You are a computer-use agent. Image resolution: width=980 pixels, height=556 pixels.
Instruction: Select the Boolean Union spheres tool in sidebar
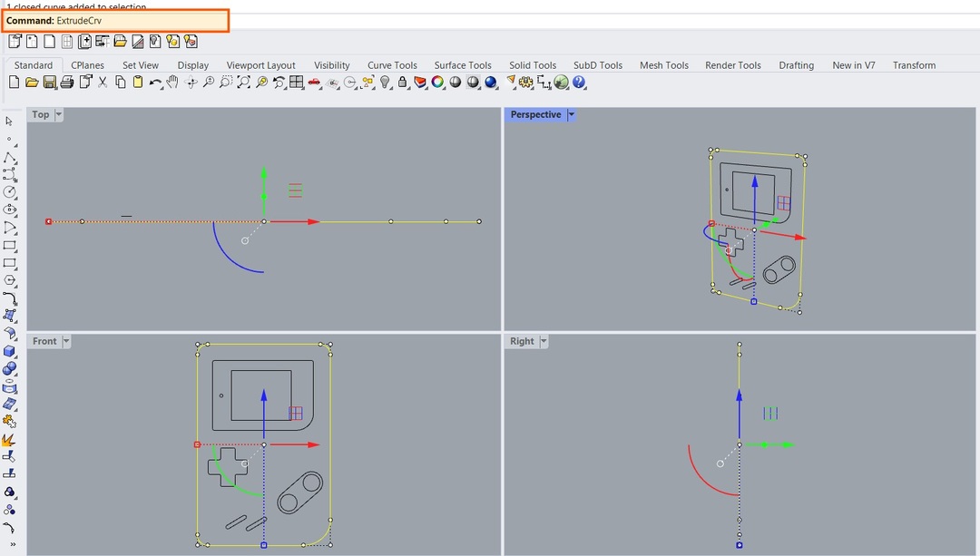[9, 368]
